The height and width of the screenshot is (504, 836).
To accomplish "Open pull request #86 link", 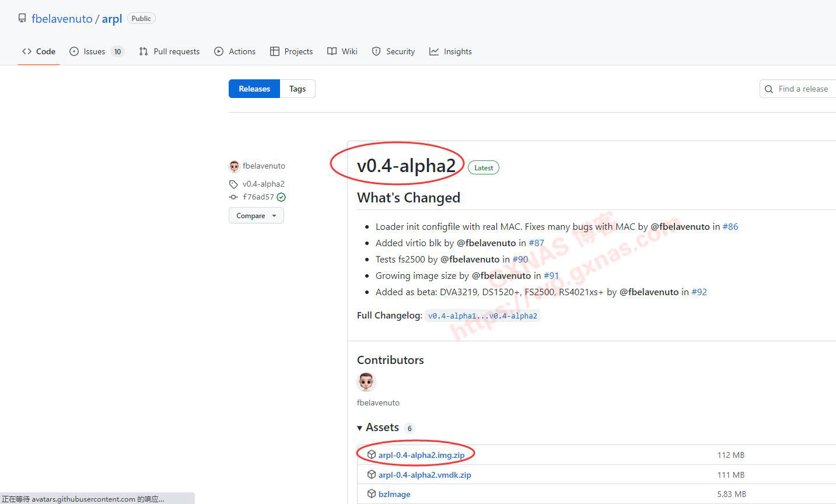I will 730,226.
